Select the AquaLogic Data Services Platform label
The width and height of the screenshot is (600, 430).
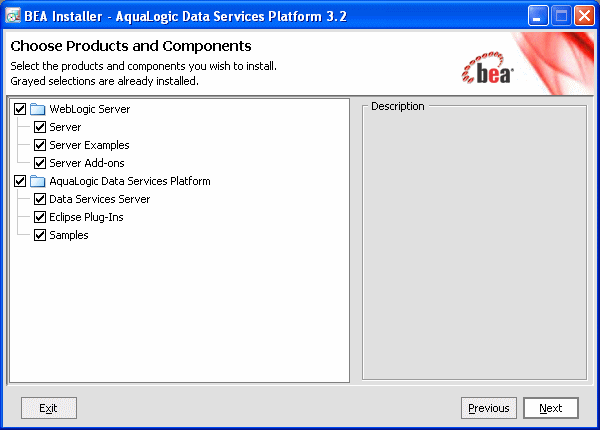tap(130, 181)
